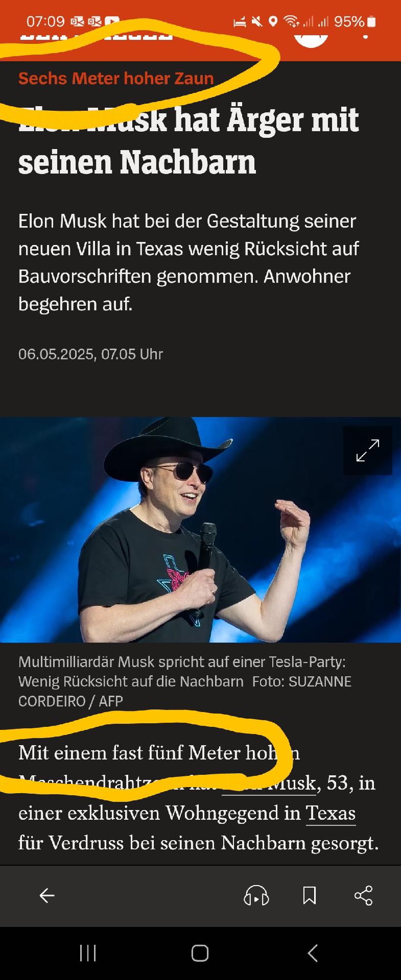Open the overflow dots menu in header
401x980 pixels.
(365, 36)
